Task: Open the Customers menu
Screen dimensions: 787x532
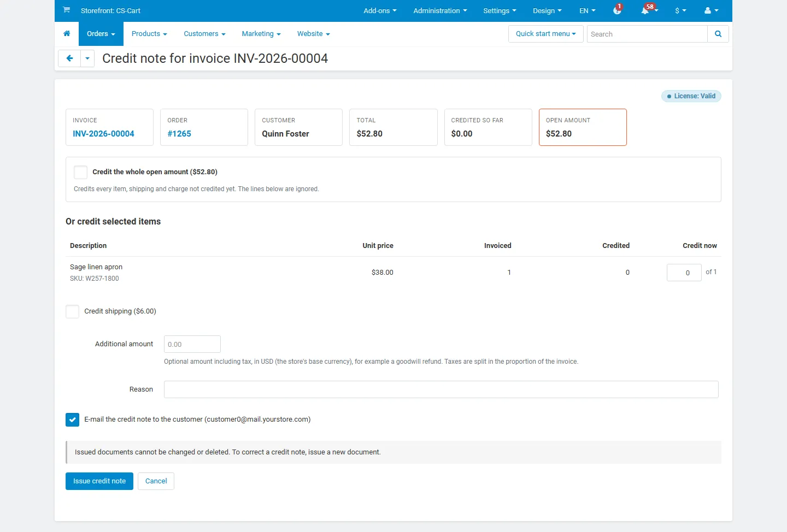Action: (204, 34)
